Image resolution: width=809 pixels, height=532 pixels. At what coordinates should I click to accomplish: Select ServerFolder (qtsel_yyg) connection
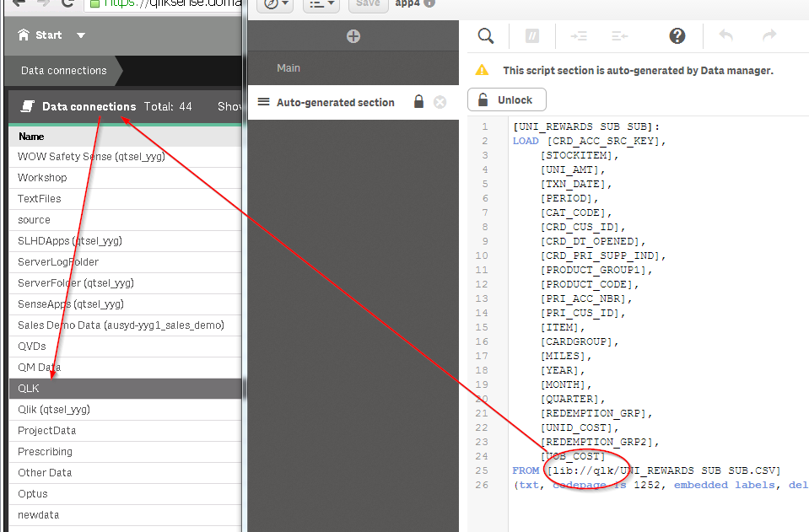click(126, 283)
